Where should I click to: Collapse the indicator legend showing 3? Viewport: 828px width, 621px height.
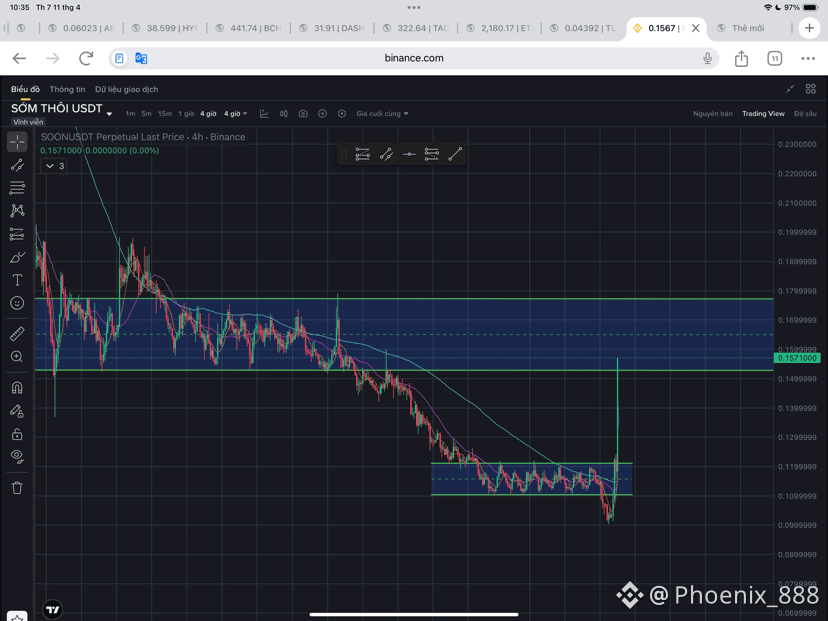54,166
